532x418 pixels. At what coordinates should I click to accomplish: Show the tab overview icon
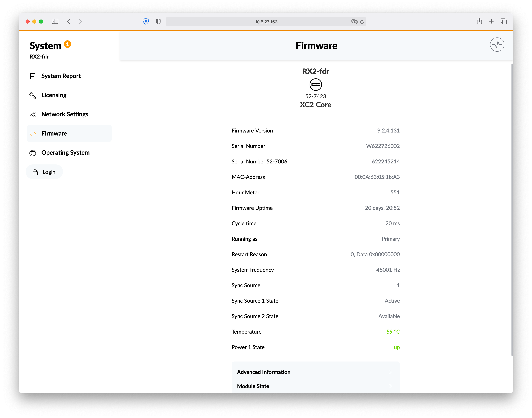[504, 22]
